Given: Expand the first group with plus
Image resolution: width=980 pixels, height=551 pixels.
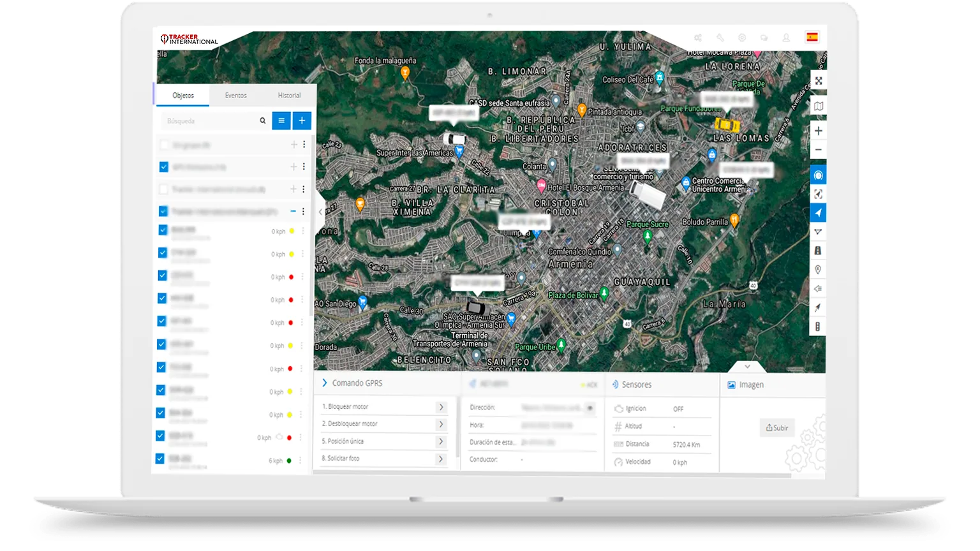Looking at the screenshot, I should [293, 145].
